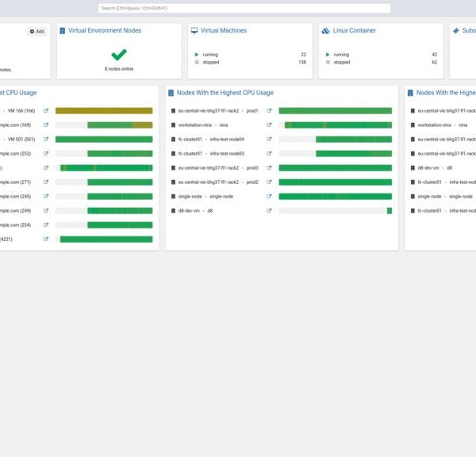Open external link for d8-dev-vm node
The image size is (476, 457).
click(269, 210)
